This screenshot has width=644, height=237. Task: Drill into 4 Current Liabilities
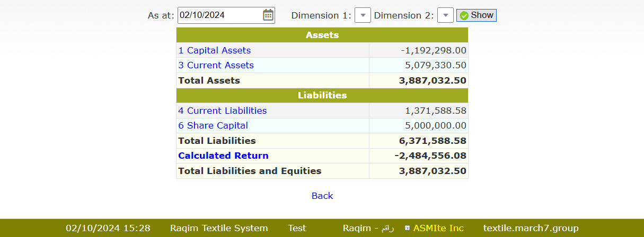(223, 111)
